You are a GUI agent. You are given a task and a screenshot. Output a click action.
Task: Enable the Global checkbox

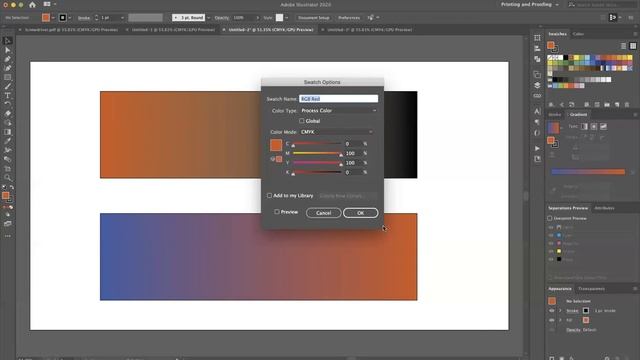click(302, 121)
